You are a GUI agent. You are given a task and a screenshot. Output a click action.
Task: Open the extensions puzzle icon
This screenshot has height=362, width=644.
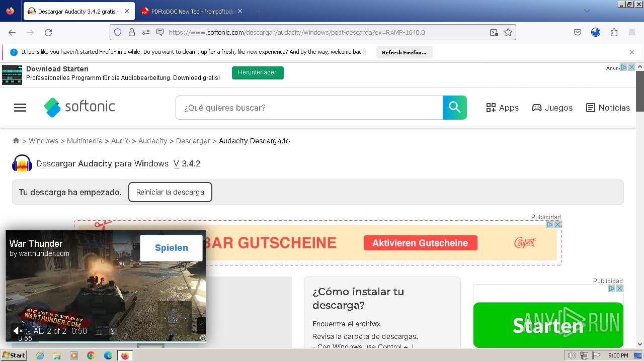614,32
